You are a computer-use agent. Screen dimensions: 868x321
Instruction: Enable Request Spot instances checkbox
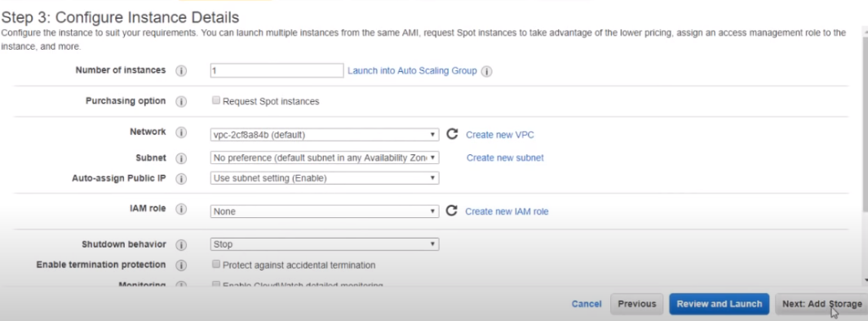click(216, 101)
